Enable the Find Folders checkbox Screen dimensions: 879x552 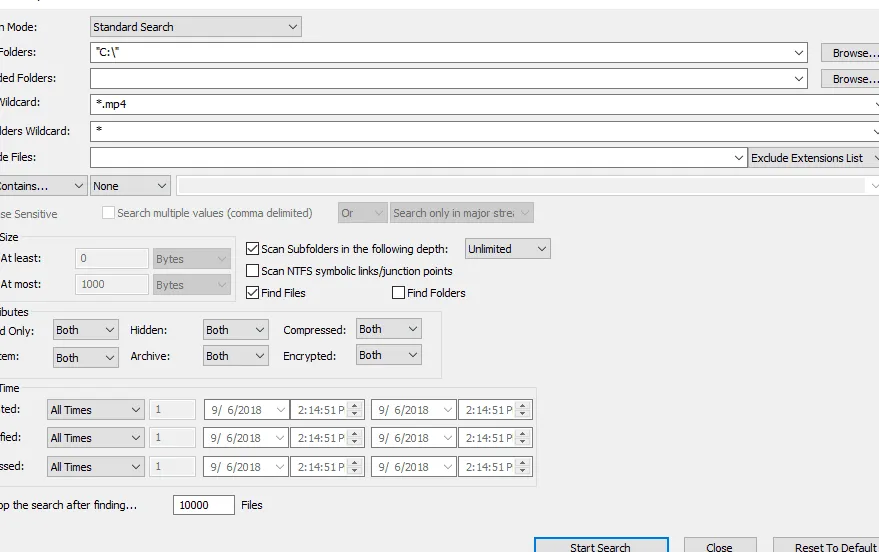pos(399,293)
